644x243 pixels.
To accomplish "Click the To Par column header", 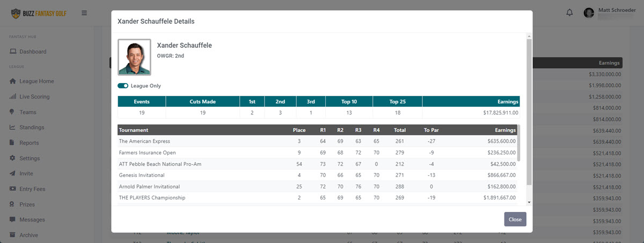I will pos(431,130).
